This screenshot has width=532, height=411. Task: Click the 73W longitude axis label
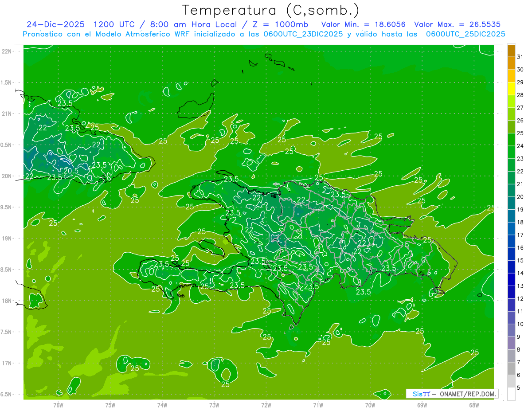coord(214,404)
